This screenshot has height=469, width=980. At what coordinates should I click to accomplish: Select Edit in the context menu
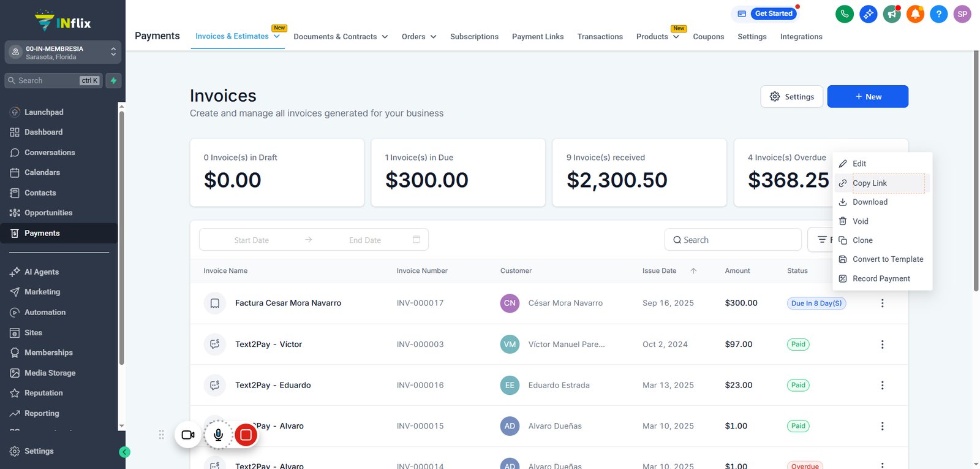click(882, 164)
